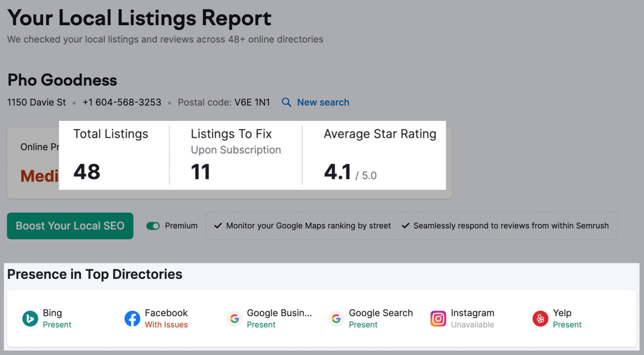The image size is (644, 355).
Task: Click the 1150 Davie St address
Action: click(36, 102)
